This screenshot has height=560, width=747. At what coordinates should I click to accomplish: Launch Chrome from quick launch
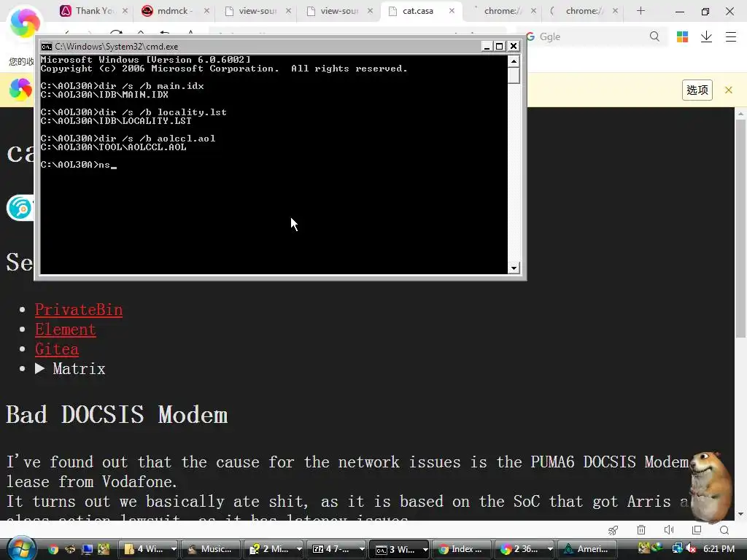[x=53, y=550]
